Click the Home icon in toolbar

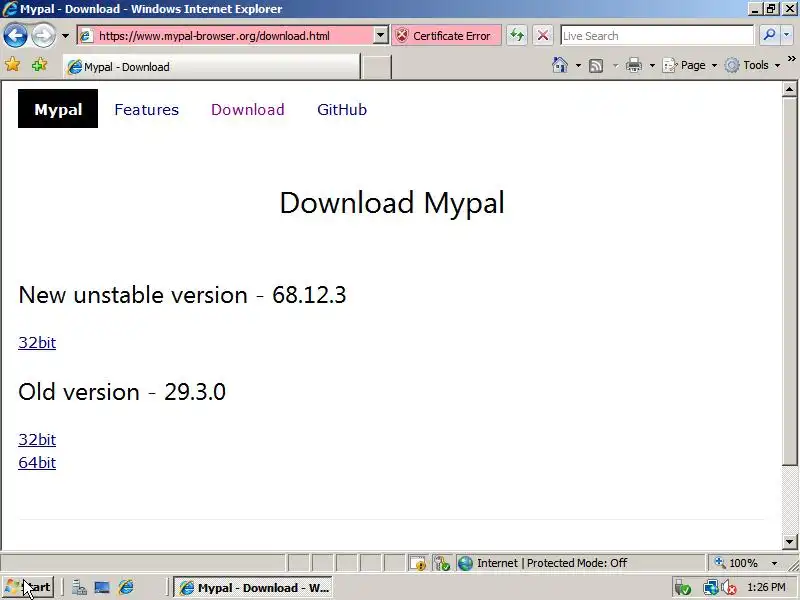[x=560, y=65]
